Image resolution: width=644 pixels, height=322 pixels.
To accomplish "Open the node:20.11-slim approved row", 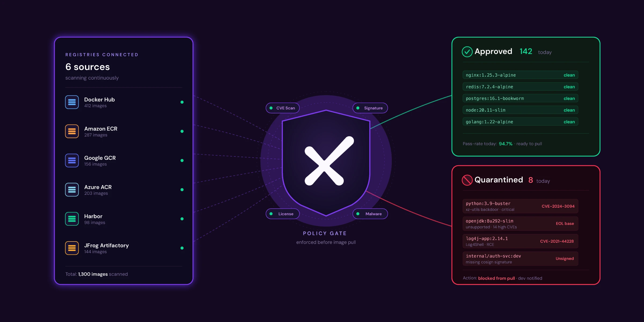I will tap(520, 110).
